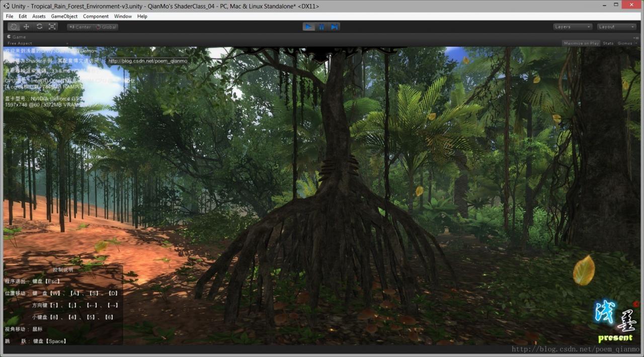Click the blog.csdn.net/poem_qianmo URL button
Viewport: 644px width, 357px height.
(147, 61)
